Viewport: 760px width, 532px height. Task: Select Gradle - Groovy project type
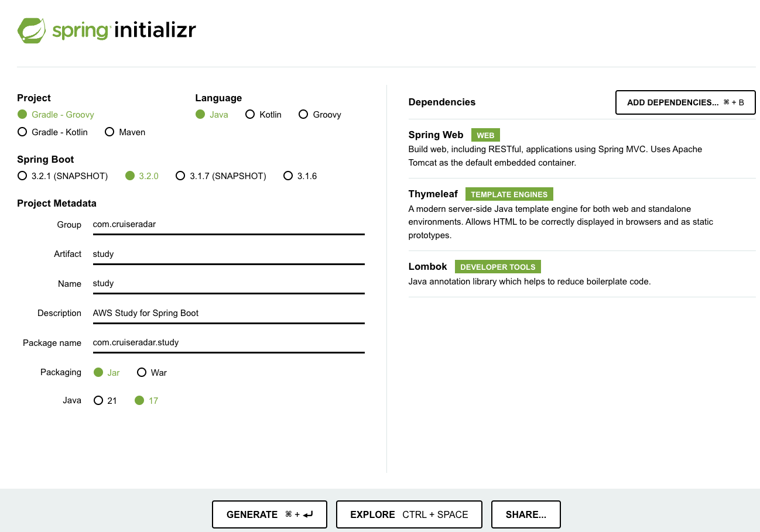(x=56, y=115)
